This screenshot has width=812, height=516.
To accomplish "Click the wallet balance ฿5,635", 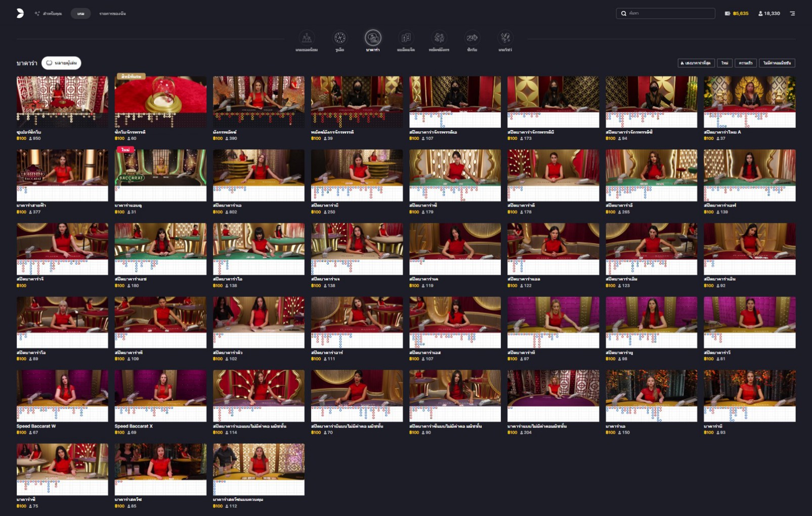I will point(737,14).
